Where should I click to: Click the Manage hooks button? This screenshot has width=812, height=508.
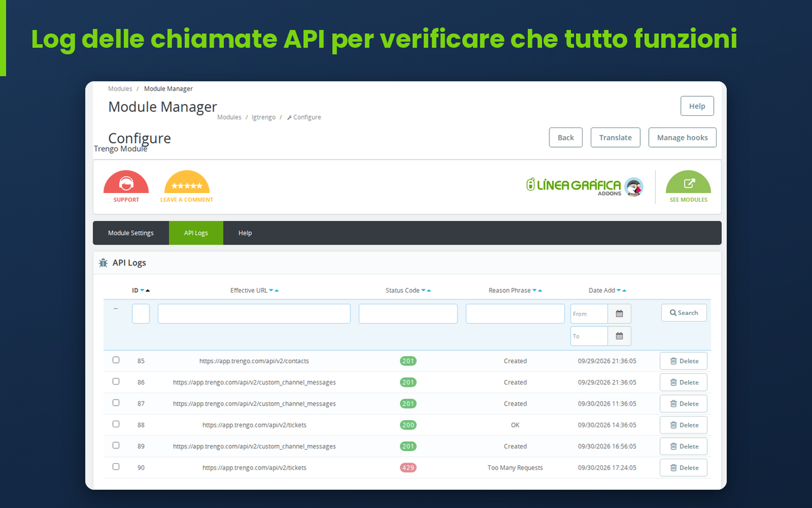(x=682, y=137)
